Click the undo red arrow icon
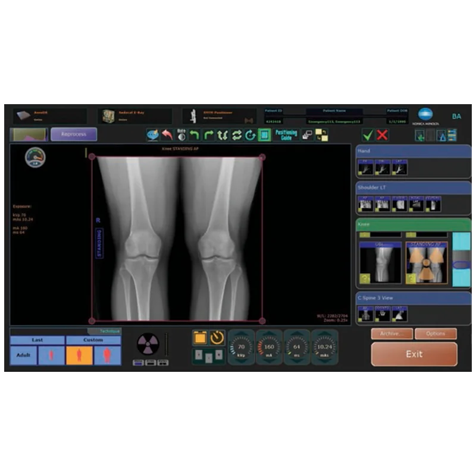476x476 pixels. tap(167, 135)
